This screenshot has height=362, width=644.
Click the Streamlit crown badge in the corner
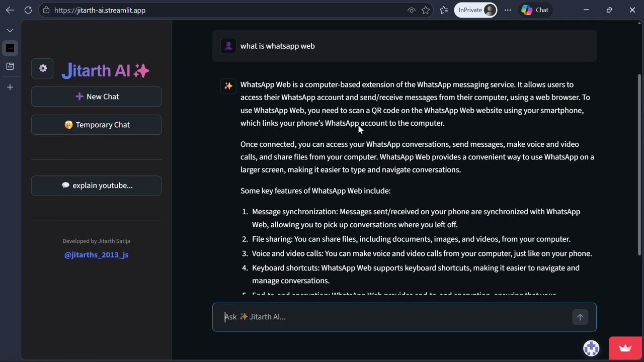point(625,348)
